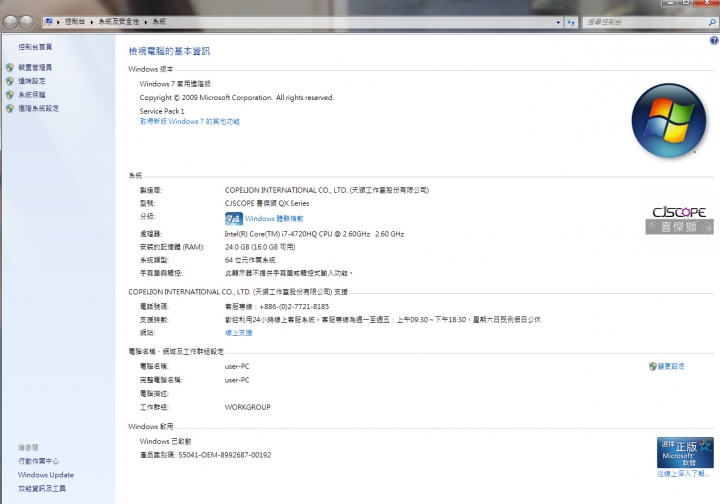This screenshot has width=720, height=504.
Task: Click the 64 位元作業系統 system type value
Action: tap(250, 260)
